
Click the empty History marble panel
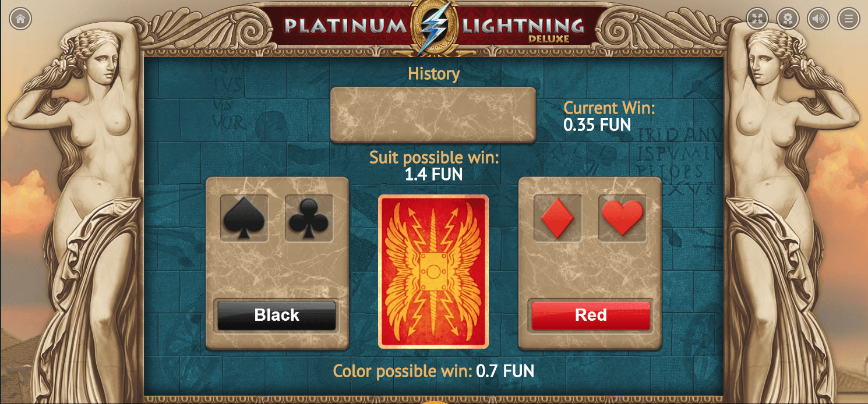433,115
